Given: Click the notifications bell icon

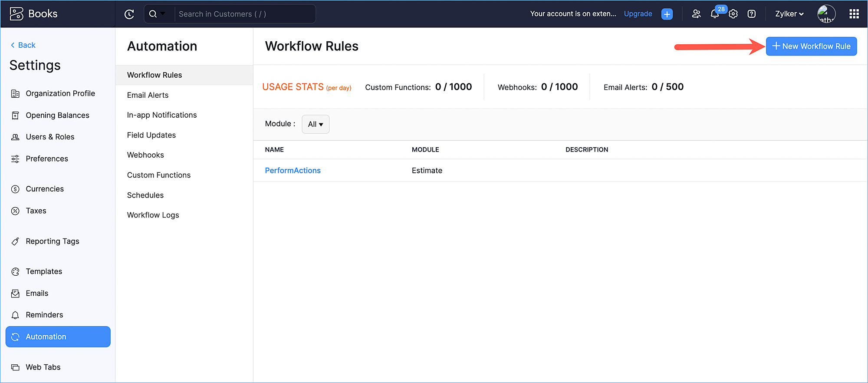Looking at the screenshot, I should (714, 14).
